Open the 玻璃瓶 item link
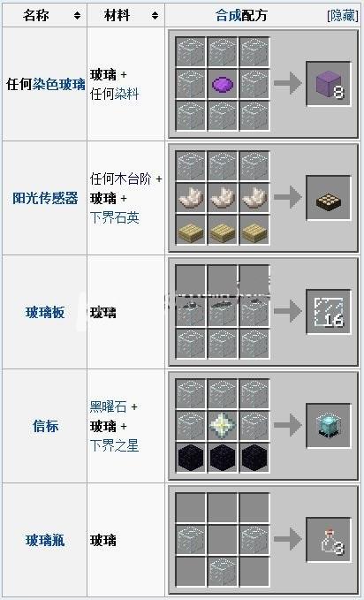Viewport: 364px width, 600px height. coord(45,541)
